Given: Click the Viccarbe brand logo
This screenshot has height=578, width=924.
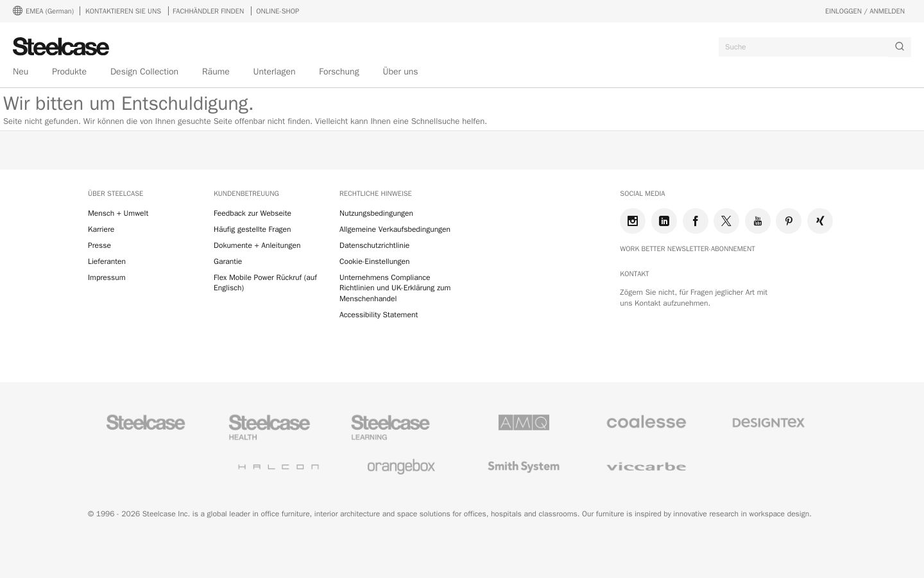Looking at the screenshot, I should (x=646, y=467).
